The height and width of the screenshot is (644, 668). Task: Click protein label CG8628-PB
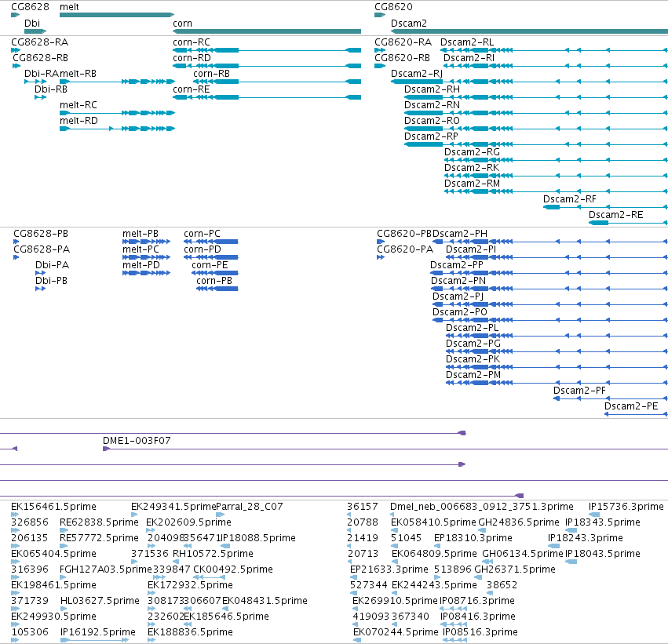click(x=41, y=234)
